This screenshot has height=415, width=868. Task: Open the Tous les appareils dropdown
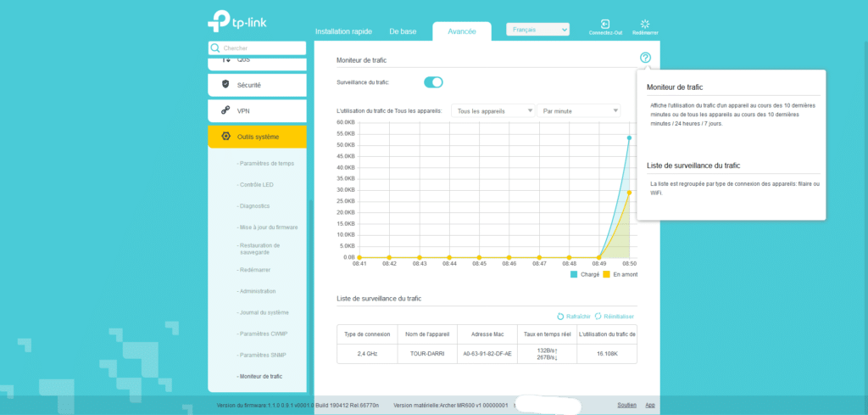492,110
